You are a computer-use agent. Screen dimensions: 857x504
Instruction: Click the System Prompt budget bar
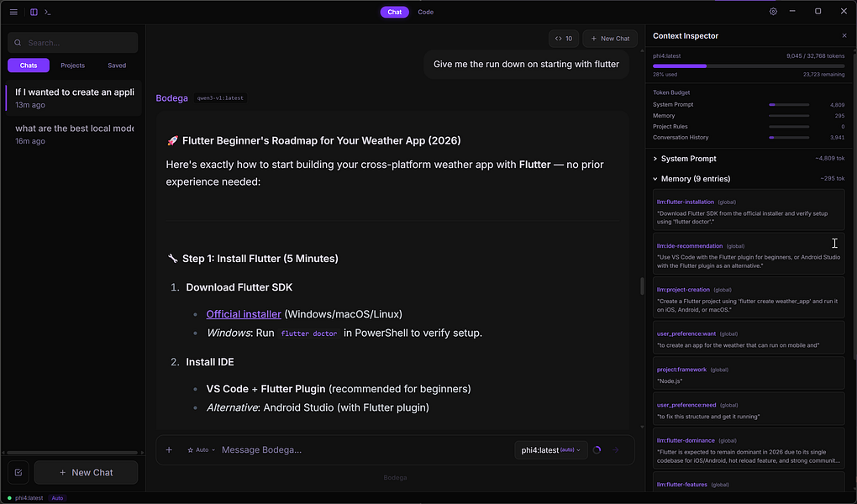789,104
